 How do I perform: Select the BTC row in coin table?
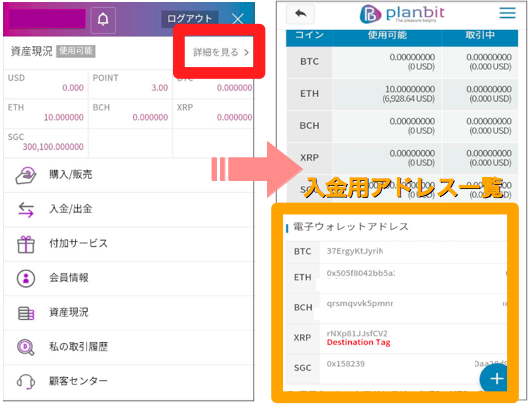tap(402, 62)
